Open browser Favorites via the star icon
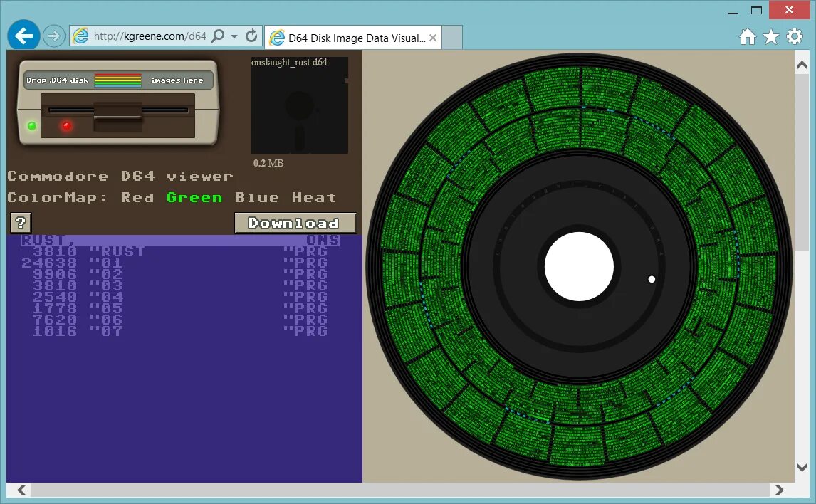 pos(771,36)
